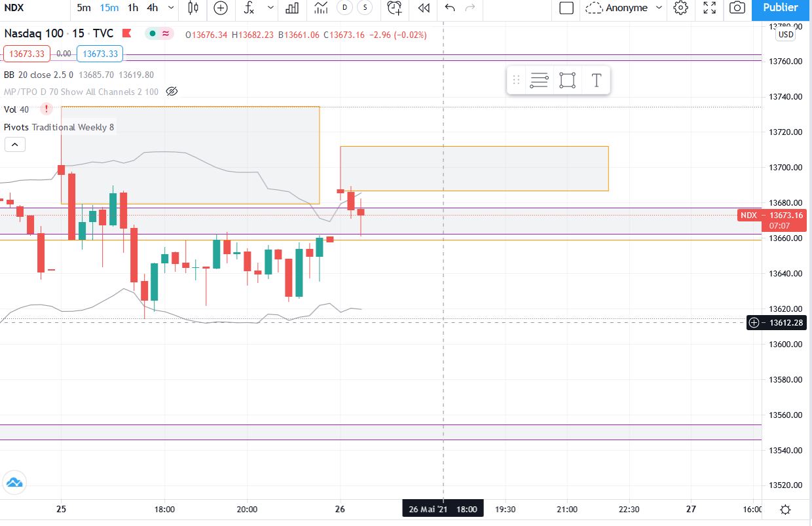The image size is (812, 526).
Task: Open line style tool in floating toolbar
Action: 539,81
